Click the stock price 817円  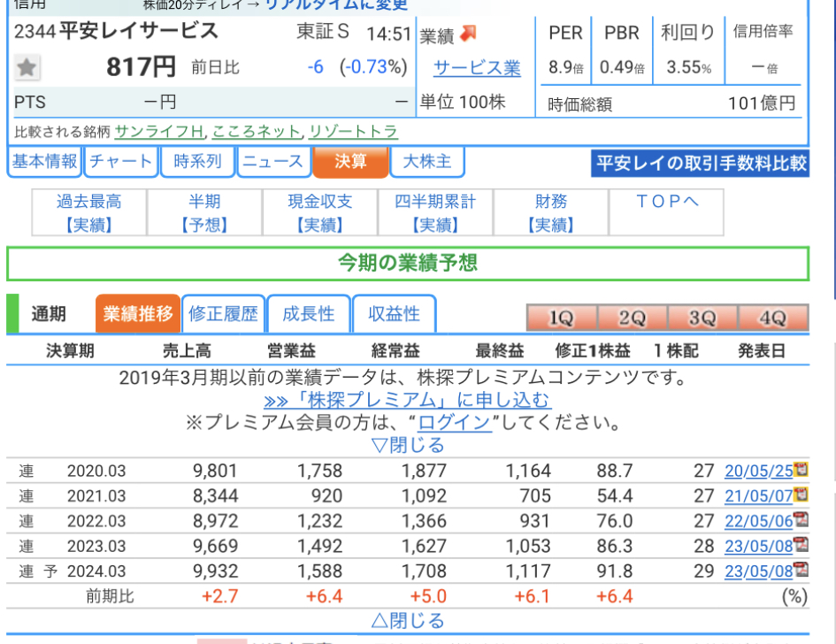tap(141, 67)
